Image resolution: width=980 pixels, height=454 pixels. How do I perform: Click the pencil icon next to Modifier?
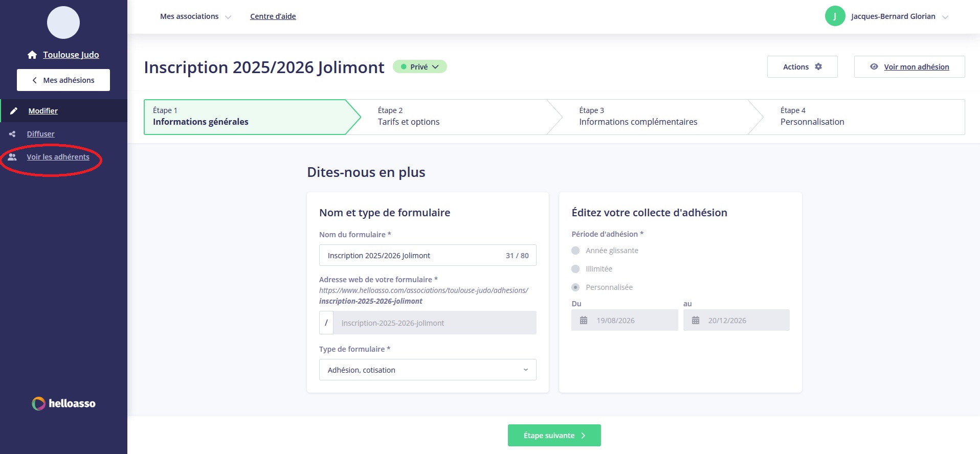click(14, 111)
